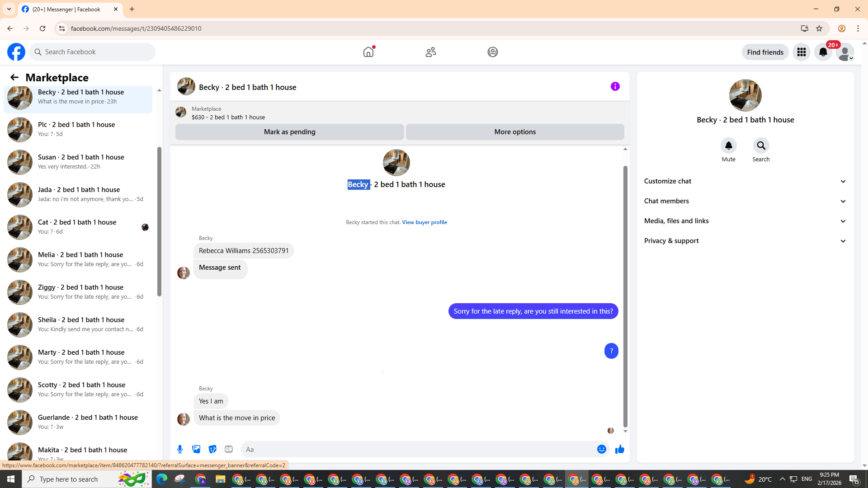
Task: Click the voice clip microphone icon
Action: pyautogui.click(x=180, y=449)
